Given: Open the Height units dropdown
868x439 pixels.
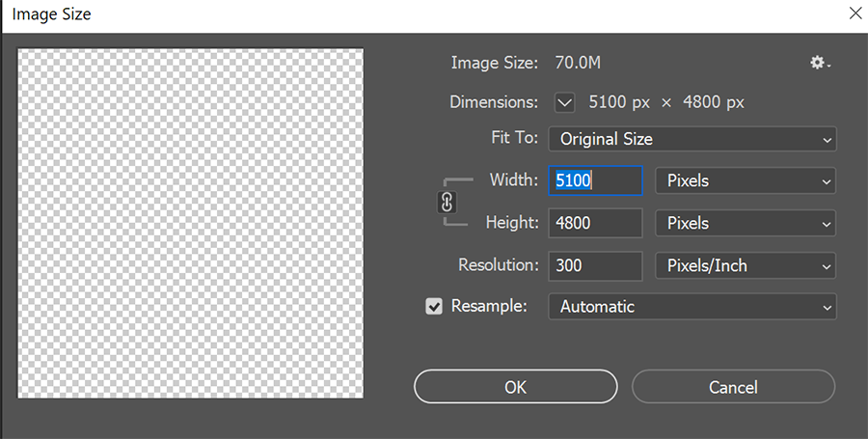Looking at the screenshot, I should [746, 223].
